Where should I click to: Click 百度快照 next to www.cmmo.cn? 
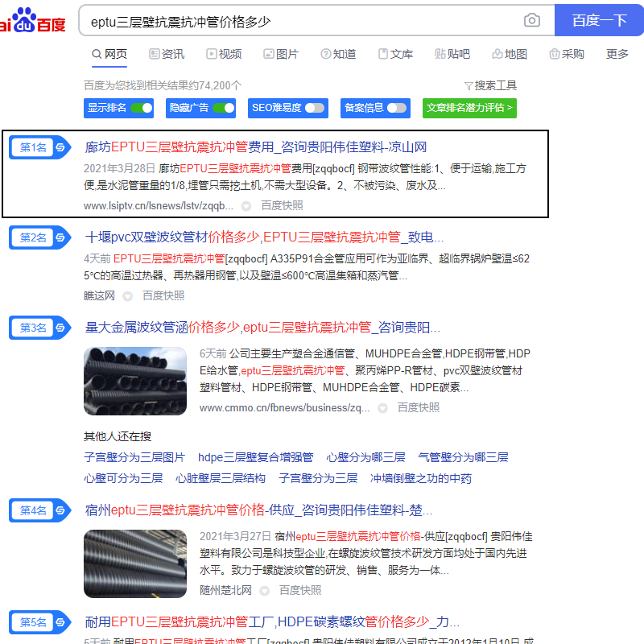(x=418, y=407)
